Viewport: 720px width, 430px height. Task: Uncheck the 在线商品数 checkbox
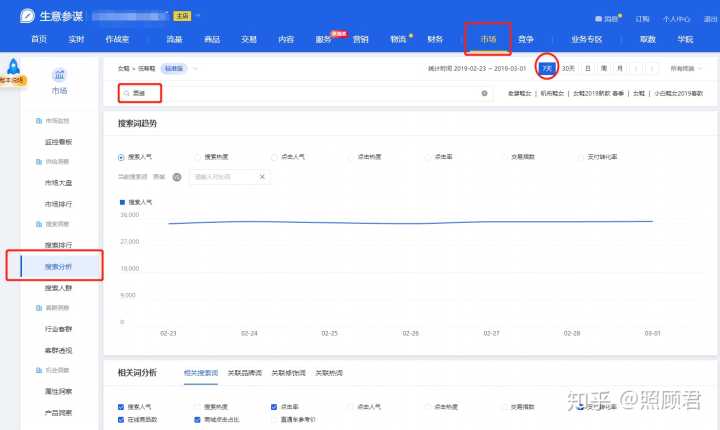click(x=121, y=420)
